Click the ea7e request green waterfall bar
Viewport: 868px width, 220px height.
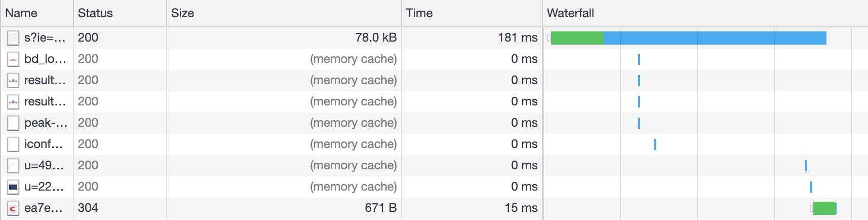tap(824, 208)
